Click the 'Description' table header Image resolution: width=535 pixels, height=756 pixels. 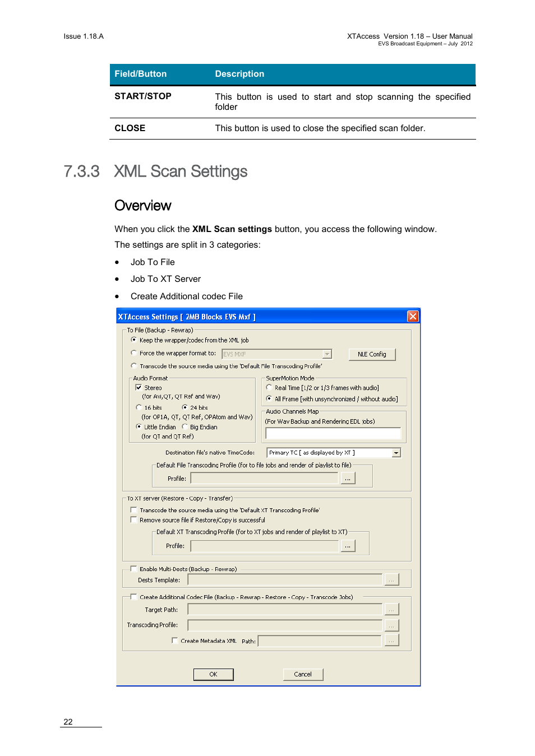[x=239, y=74]
